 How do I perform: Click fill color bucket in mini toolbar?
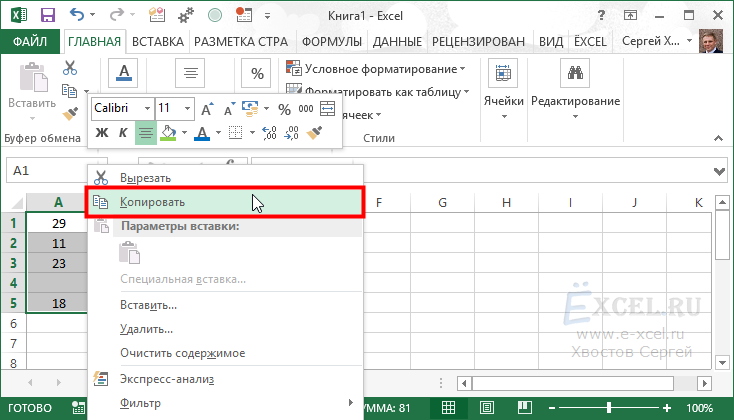[168, 133]
